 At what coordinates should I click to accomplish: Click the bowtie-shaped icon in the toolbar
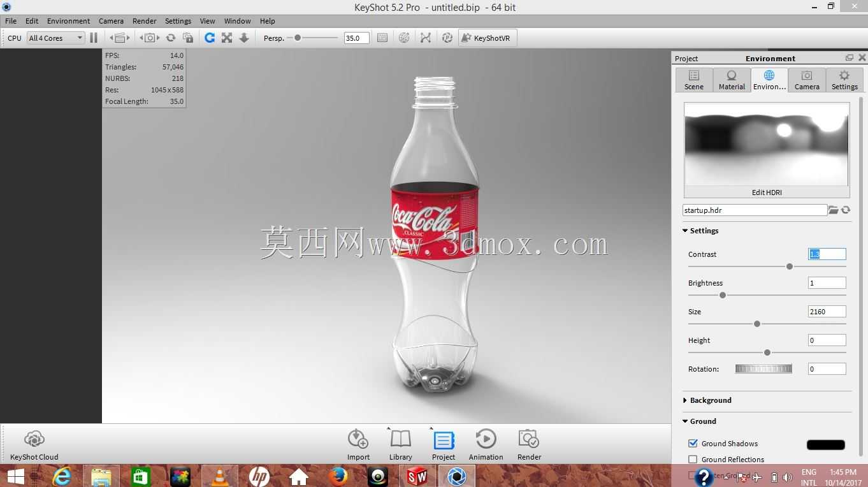point(426,38)
